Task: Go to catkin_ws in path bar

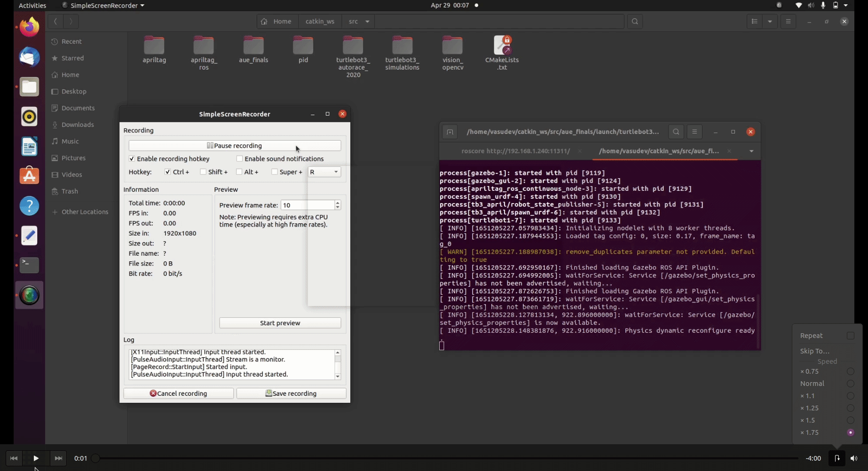Action: point(320,21)
